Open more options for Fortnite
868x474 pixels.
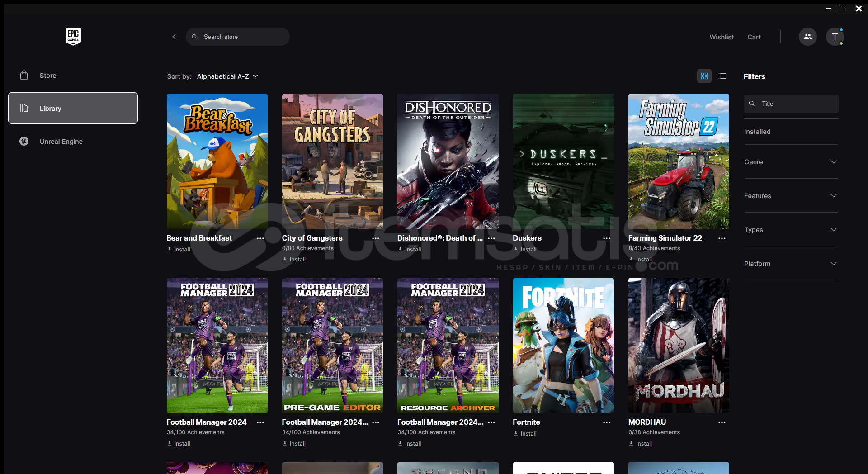pos(607,422)
